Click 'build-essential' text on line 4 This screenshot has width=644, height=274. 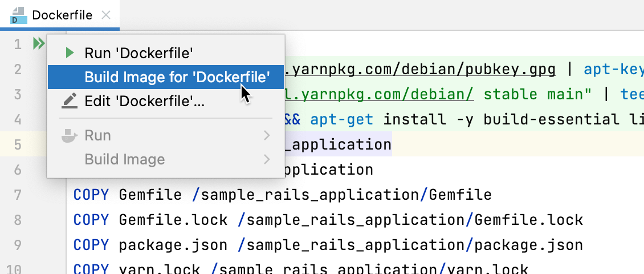pyautogui.click(x=551, y=120)
